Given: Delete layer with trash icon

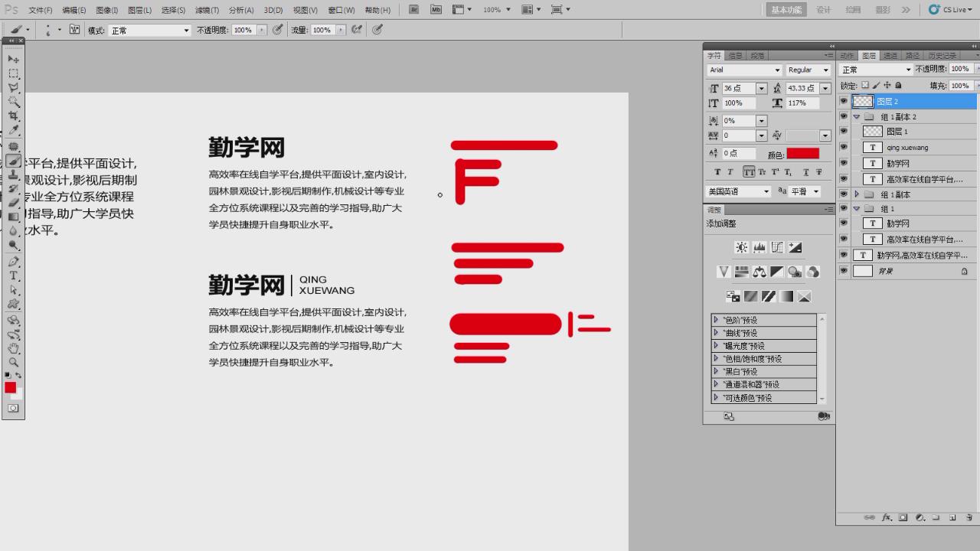Looking at the screenshot, I should pyautogui.click(x=969, y=518).
